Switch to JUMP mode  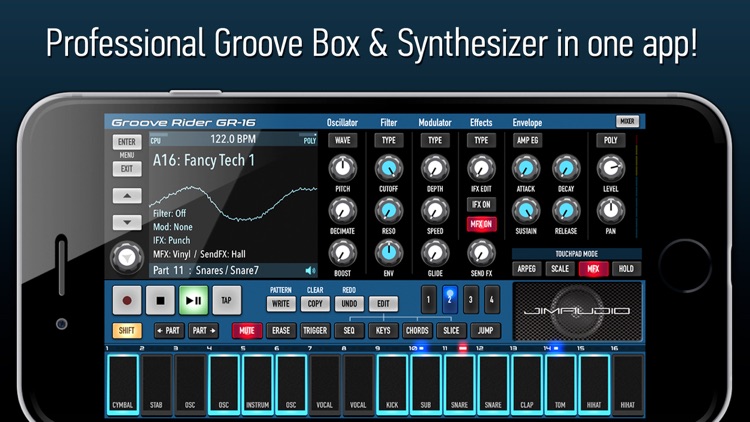485,331
